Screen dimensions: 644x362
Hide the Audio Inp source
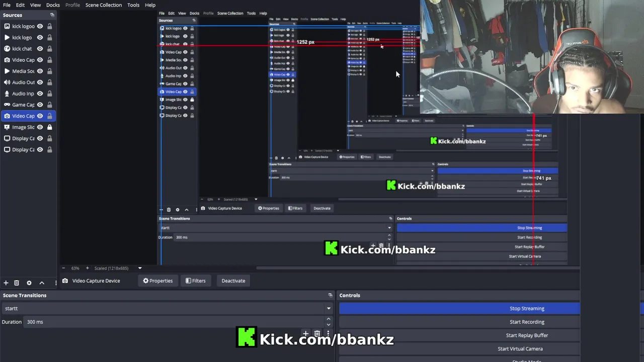click(40, 94)
